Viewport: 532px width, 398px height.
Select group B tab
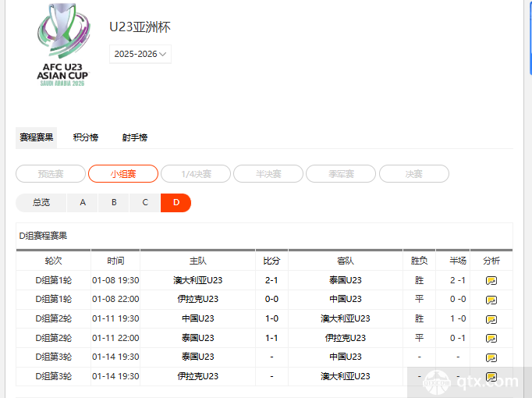pyautogui.click(x=114, y=203)
